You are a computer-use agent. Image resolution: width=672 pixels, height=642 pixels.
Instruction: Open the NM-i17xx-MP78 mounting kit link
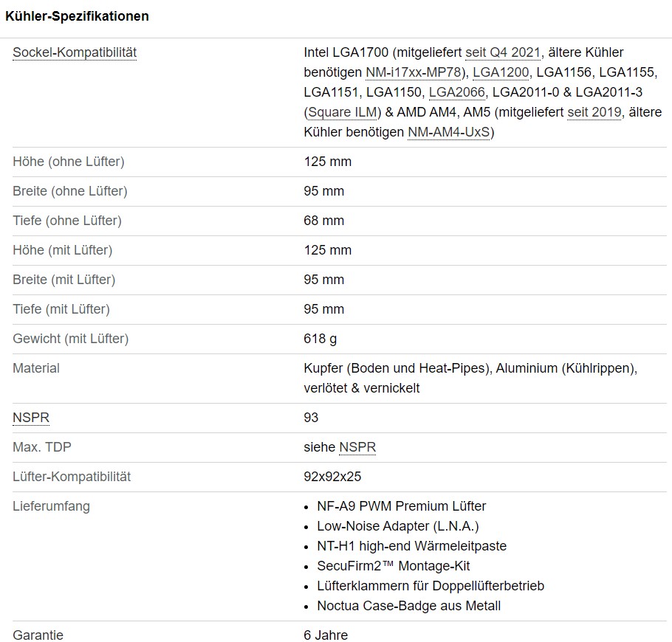(414, 72)
